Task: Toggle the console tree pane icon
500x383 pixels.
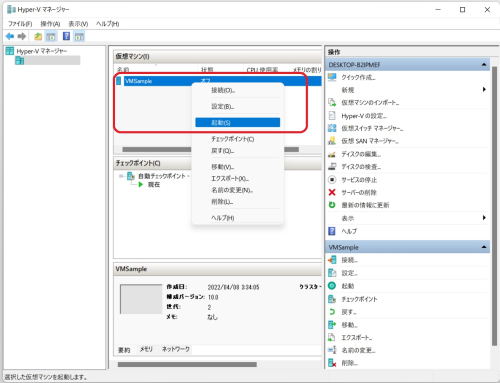Action: 51,36
